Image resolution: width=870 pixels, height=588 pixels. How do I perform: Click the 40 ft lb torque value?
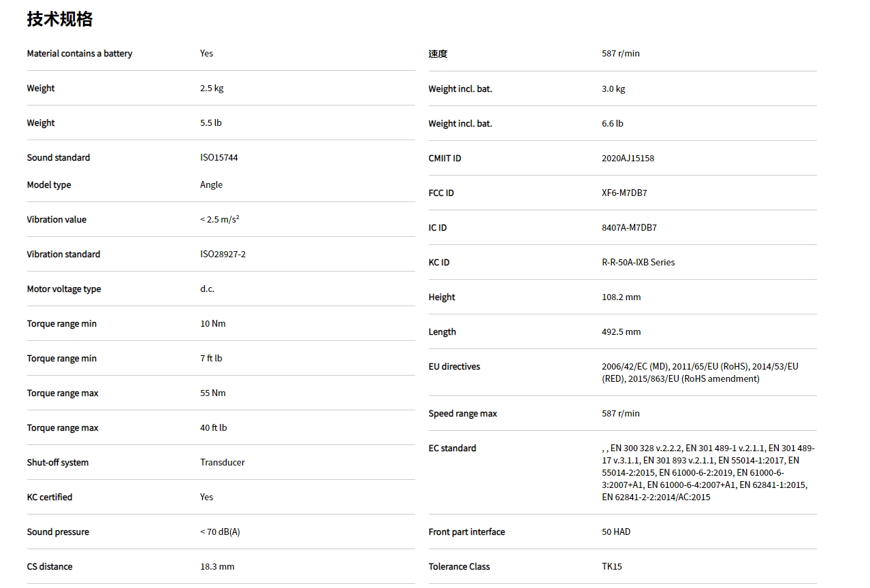(x=213, y=428)
